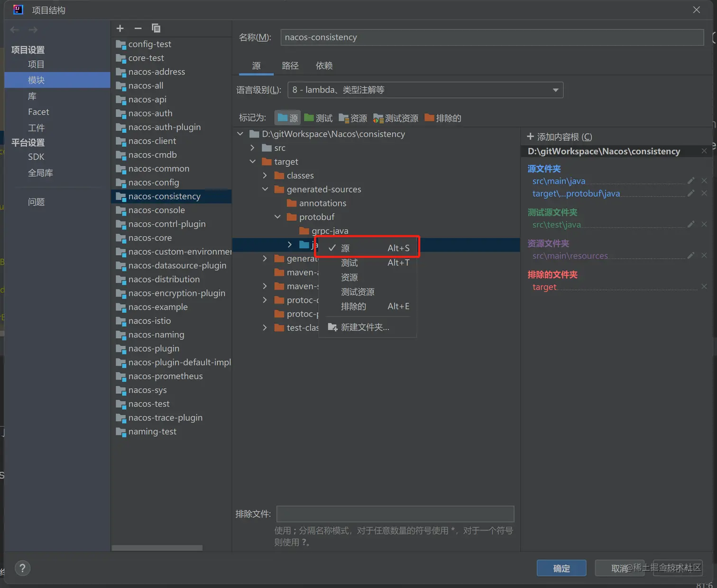This screenshot has height=588, width=717.
Task: Expand the classes folder node
Action: pyautogui.click(x=265, y=175)
